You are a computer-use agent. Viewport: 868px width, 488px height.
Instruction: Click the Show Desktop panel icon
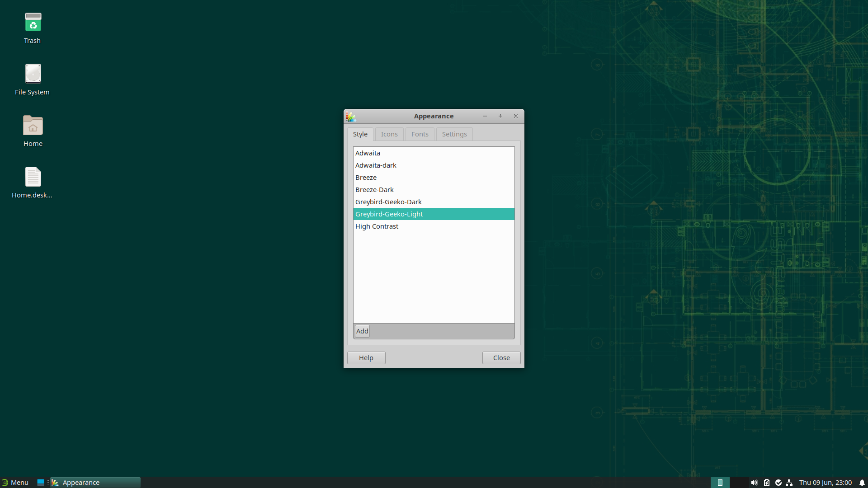click(x=41, y=483)
